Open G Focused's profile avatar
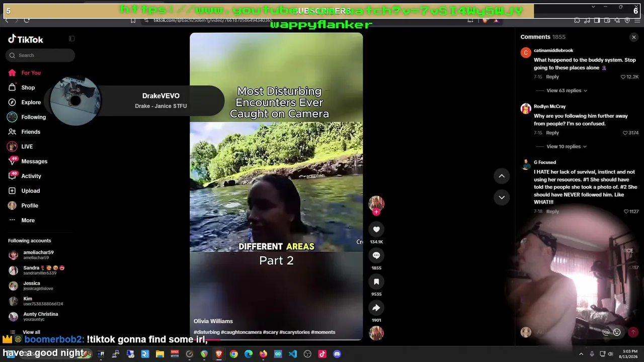 tap(526, 164)
